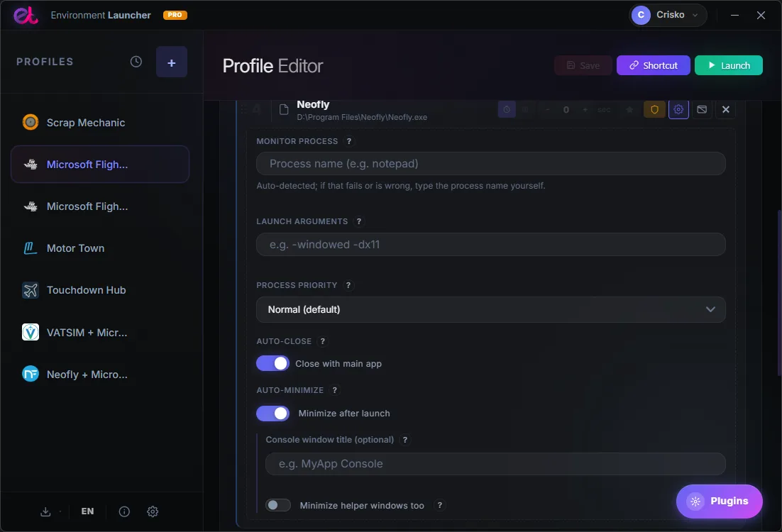Show help for Minimize helper windows too
Screen dimensions: 782x532
[x=440, y=505]
